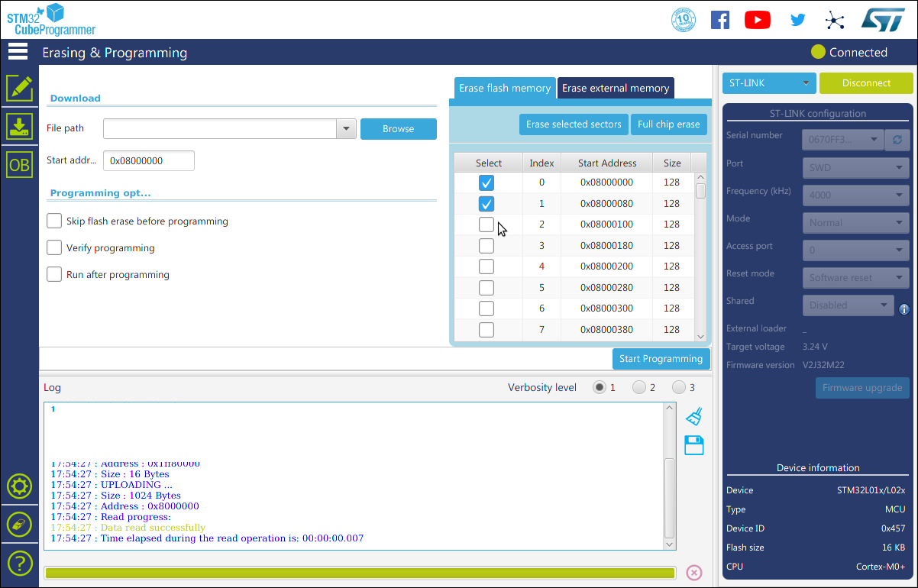Viewport: 918px width, 588px height.
Task: Expand the File path dropdown
Action: coord(346,129)
